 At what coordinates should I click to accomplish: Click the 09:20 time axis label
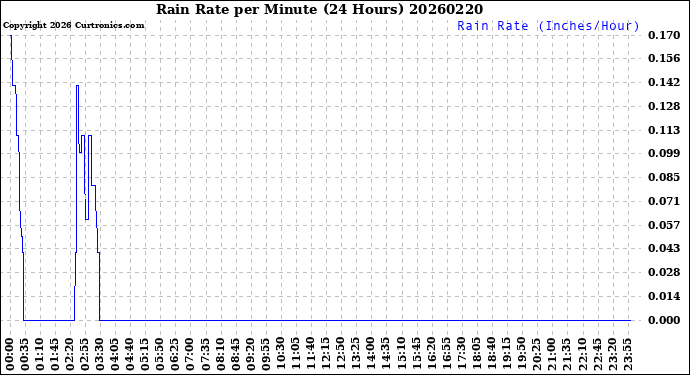point(250,355)
